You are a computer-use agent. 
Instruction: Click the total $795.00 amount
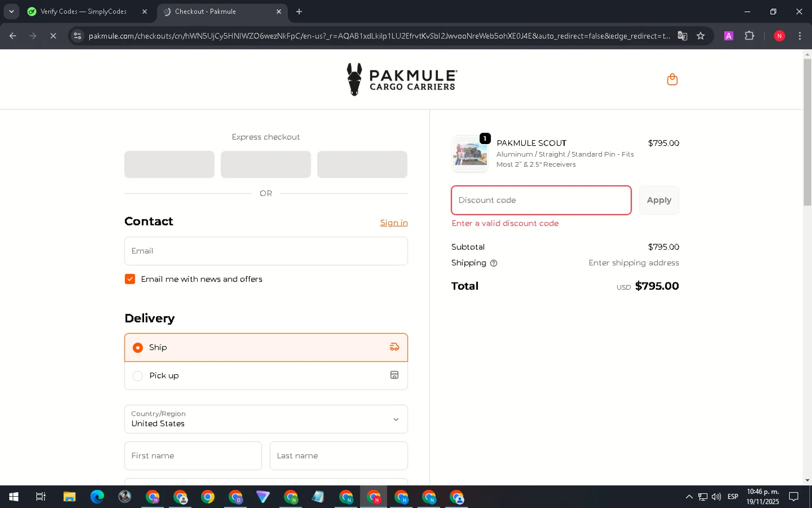657,286
